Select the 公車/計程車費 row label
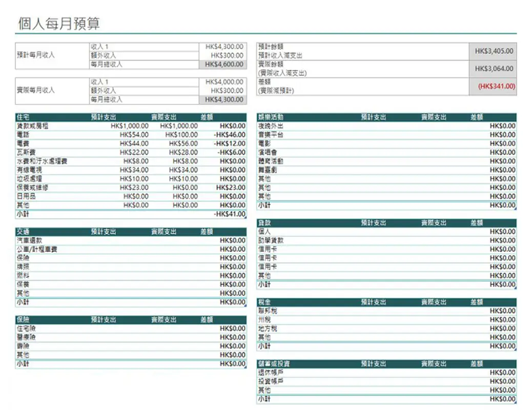Screen dimensions: 532x410 [x=37, y=250]
